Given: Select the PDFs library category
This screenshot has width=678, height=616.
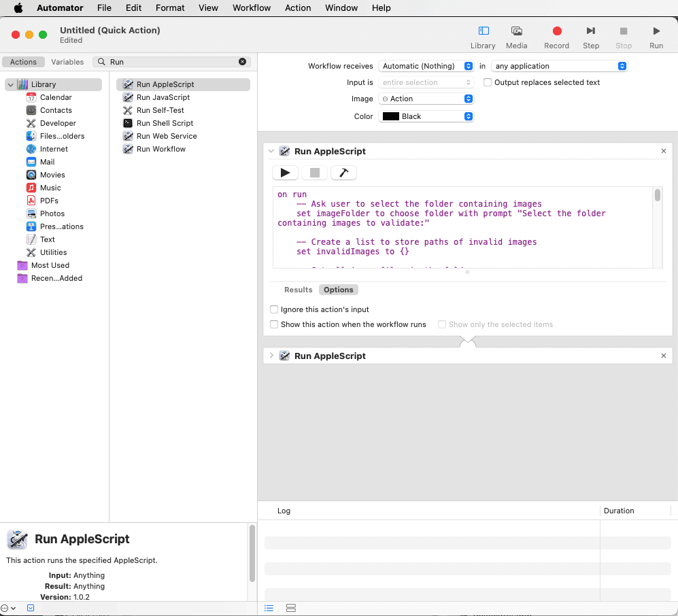Looking at the screenshot, I should pyautogui.click(x=49, y=201).
